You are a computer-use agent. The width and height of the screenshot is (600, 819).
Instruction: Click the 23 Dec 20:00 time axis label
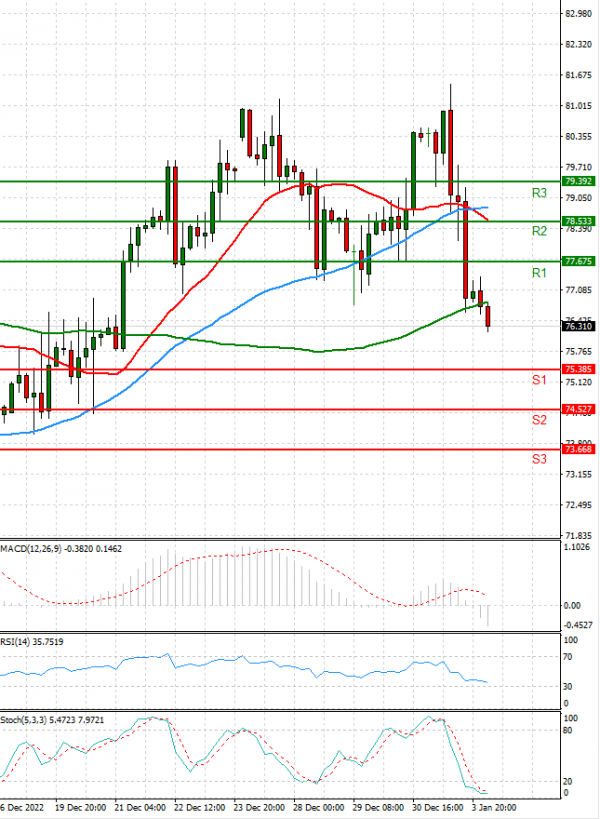pyautogui.click(x=259, y=808)
